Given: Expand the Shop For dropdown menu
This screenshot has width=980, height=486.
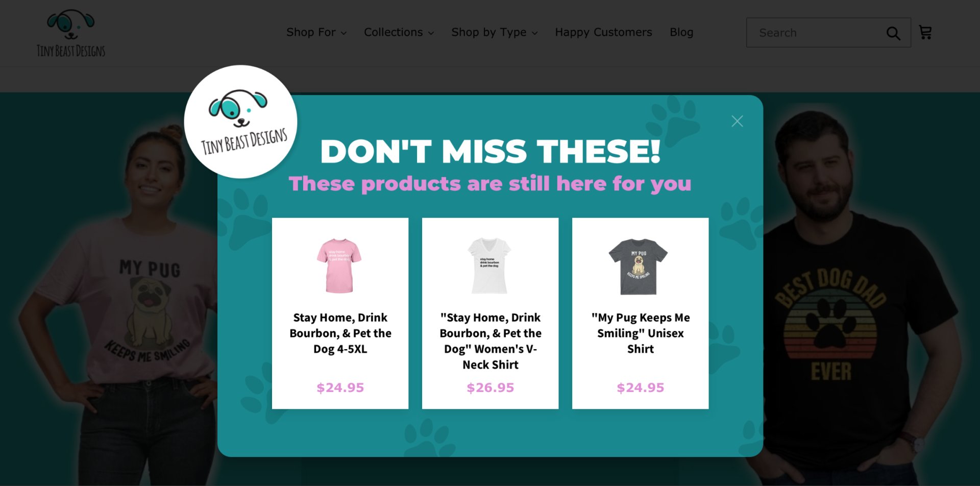Looking at the screenshot, I should coord(316,32).
